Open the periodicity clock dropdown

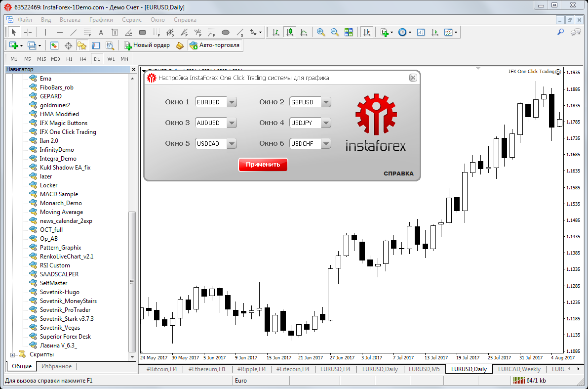(x=410, y=32)
